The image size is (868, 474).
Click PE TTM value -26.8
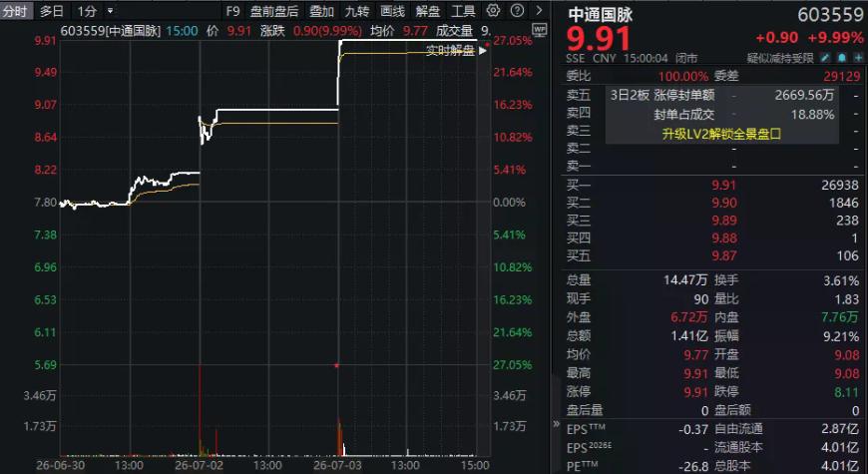pyautogui.click(x=692, y=466)
